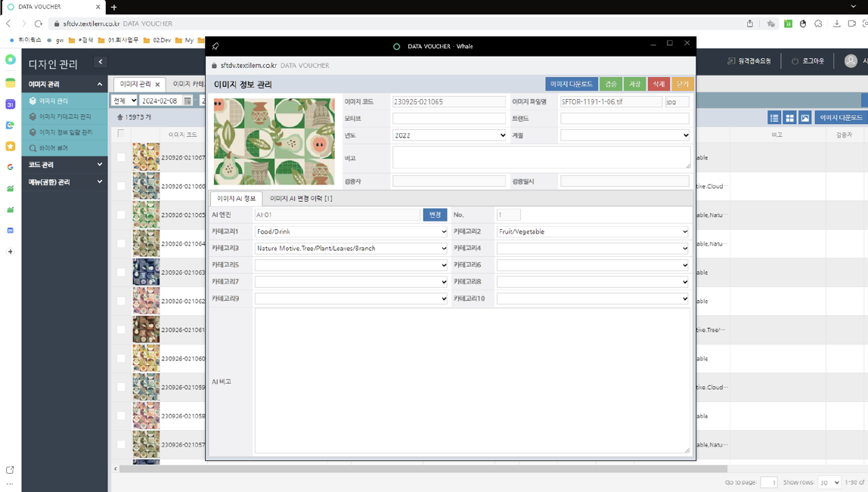Screen dimensions: 868x492
Task: Switch to 이미지 AI 변경 이력 tab
Action: coord(301,199)
